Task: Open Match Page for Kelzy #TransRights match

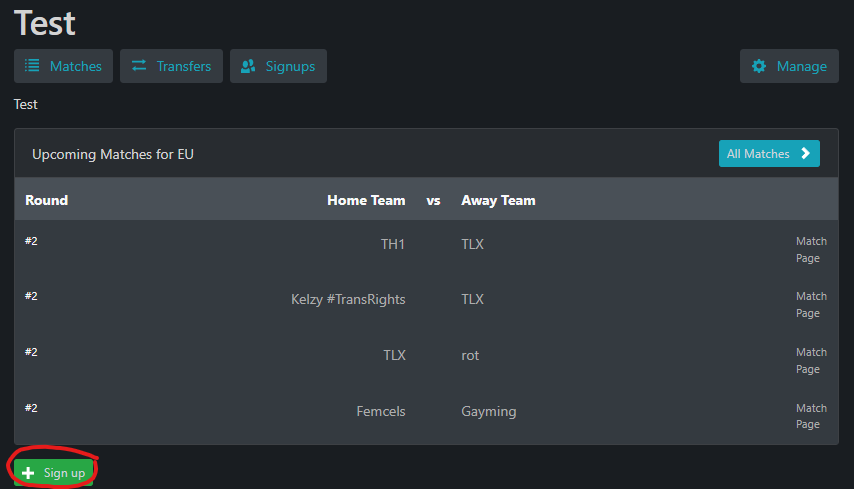Action: tap(810, 305)
